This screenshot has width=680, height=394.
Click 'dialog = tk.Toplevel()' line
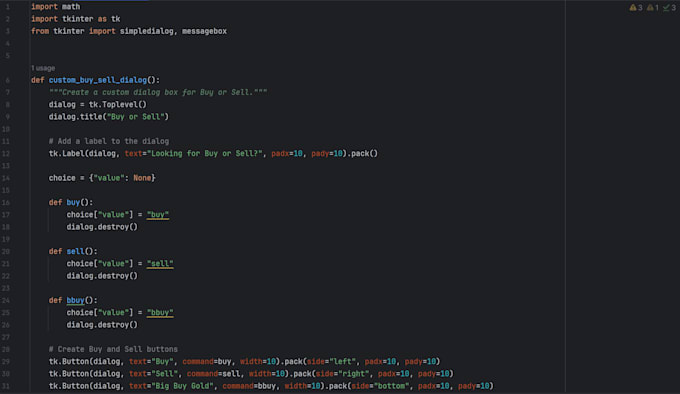pyautogui.click(x=98, y=104)
